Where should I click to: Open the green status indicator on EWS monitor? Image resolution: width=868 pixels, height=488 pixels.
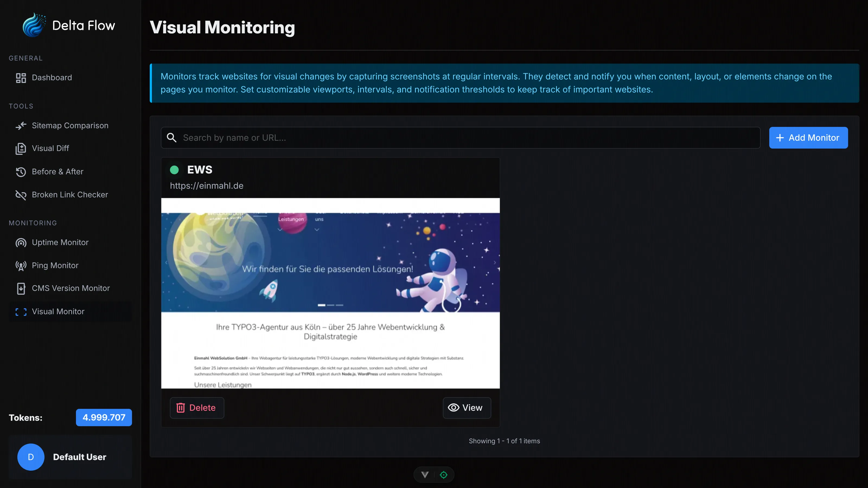point(174,170)
